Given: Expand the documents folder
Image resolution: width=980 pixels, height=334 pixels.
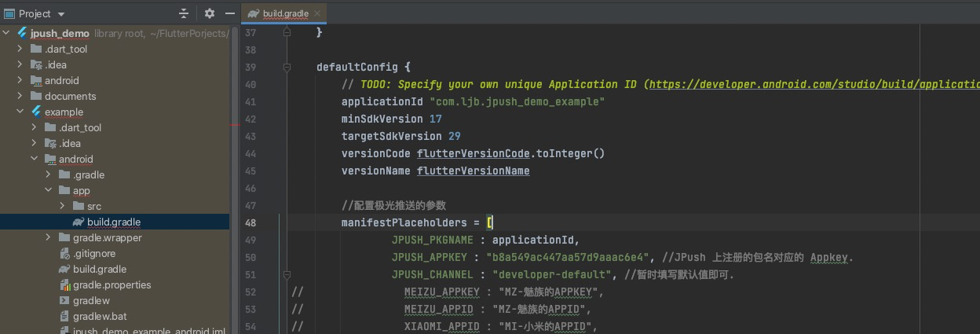Looking at the screenshot, I should [20, 96].
